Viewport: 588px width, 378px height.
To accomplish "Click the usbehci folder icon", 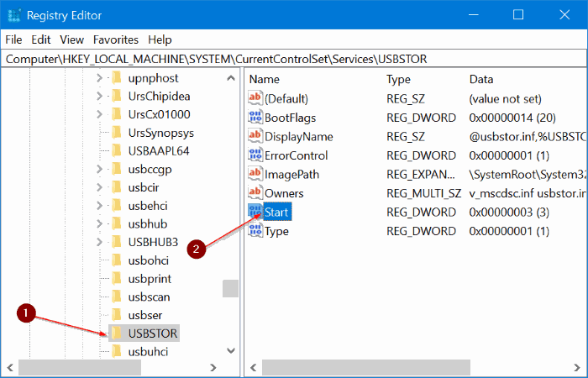I will [x=117, y=206].
